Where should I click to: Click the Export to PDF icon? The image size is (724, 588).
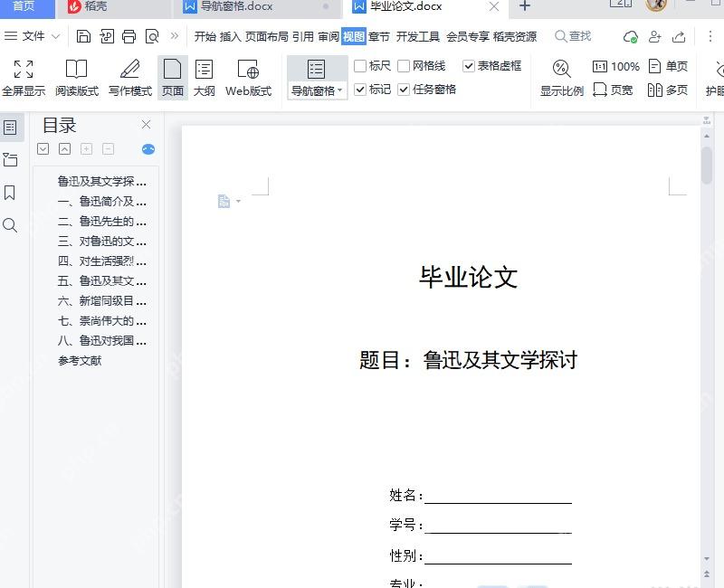click(x=107, y=36)
